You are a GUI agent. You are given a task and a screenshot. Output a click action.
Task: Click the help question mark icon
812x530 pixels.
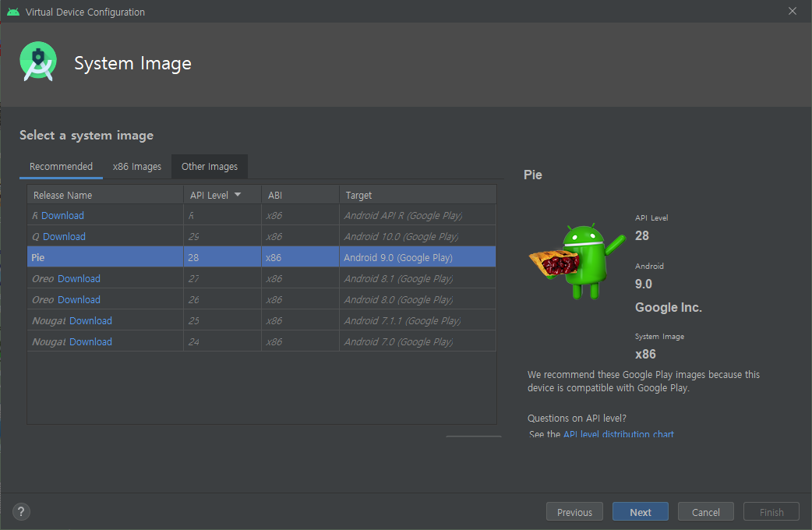pyautogui.click(x=21, y=512)
